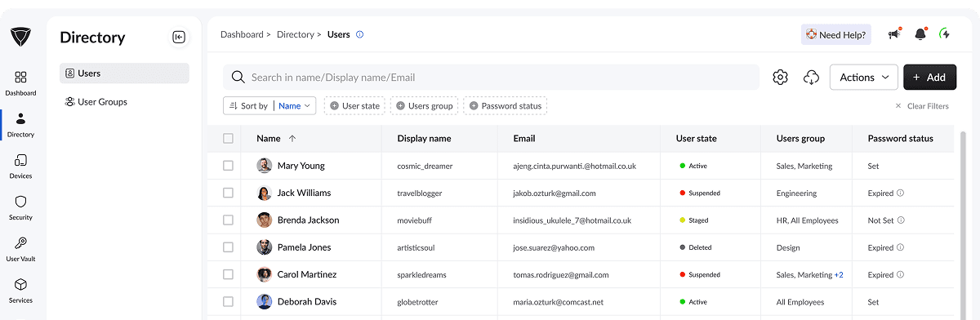
Task: Click Clear Filters
Action: pyautogui.click(x=922, y=106)
